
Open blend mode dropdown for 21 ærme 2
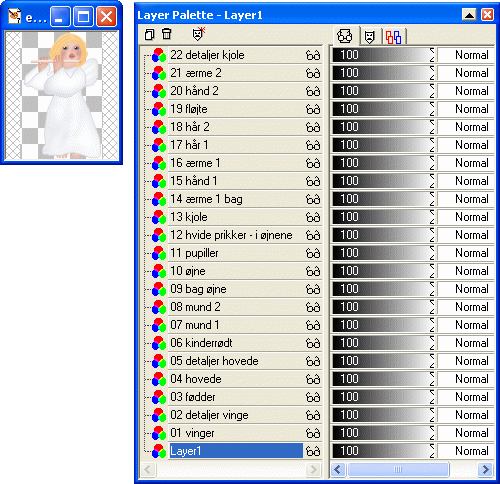pos(466,73)
